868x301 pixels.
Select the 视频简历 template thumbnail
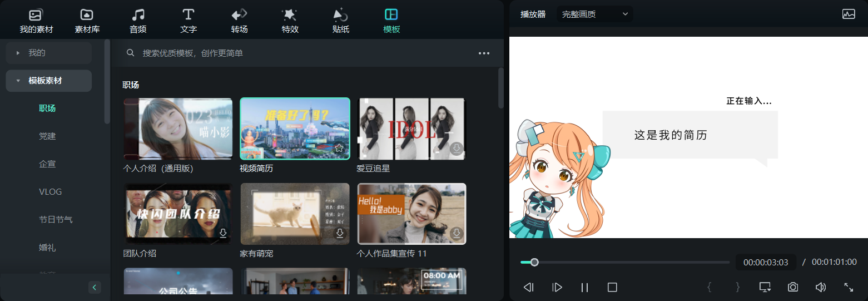[295, 129]
